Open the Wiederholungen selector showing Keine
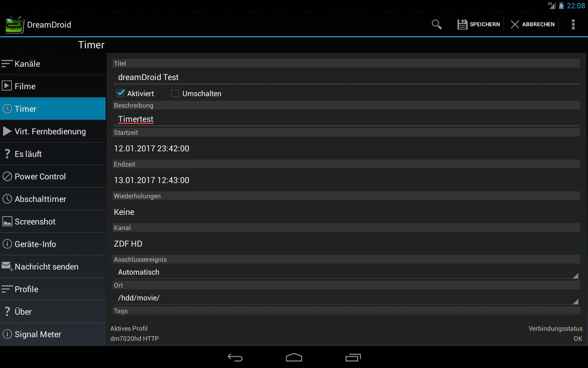The image size is (588, 368). coord(346,212)
